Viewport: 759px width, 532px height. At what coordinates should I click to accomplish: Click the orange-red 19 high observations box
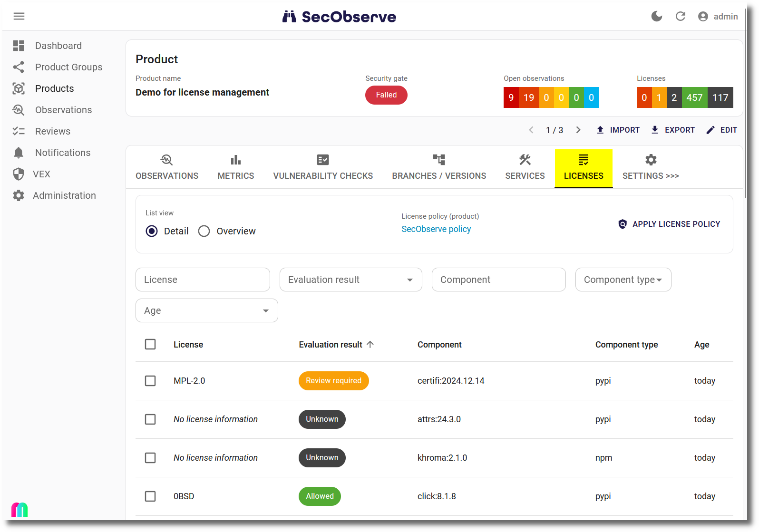529,97
